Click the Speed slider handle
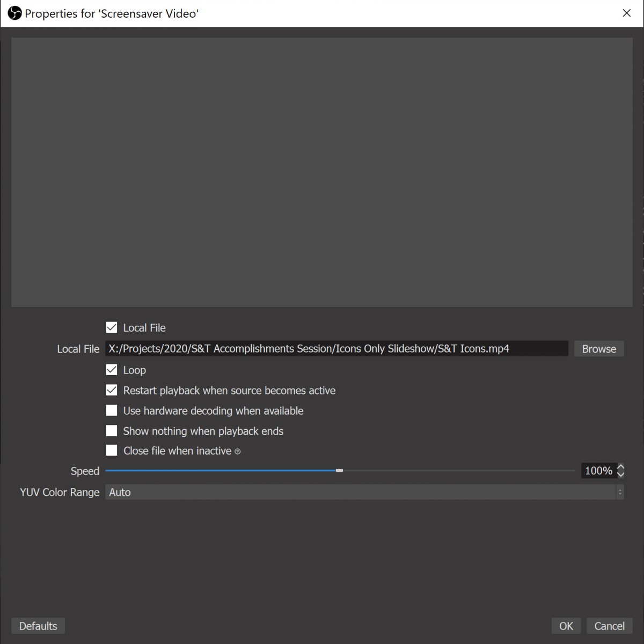 click(340, 470)
